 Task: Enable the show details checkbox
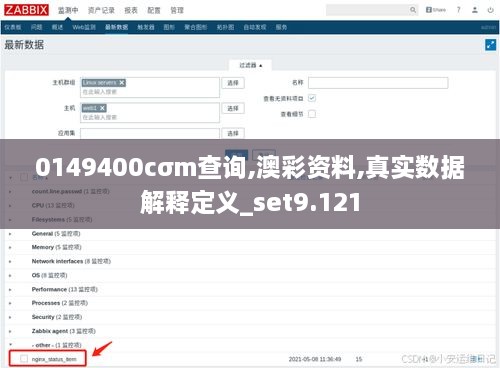[312, 114]
